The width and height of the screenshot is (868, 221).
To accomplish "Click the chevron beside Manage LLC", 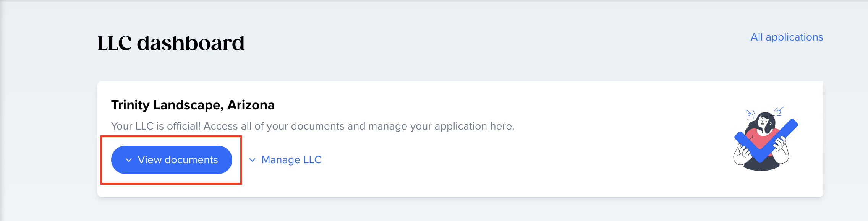I will [x=252, y=160].
